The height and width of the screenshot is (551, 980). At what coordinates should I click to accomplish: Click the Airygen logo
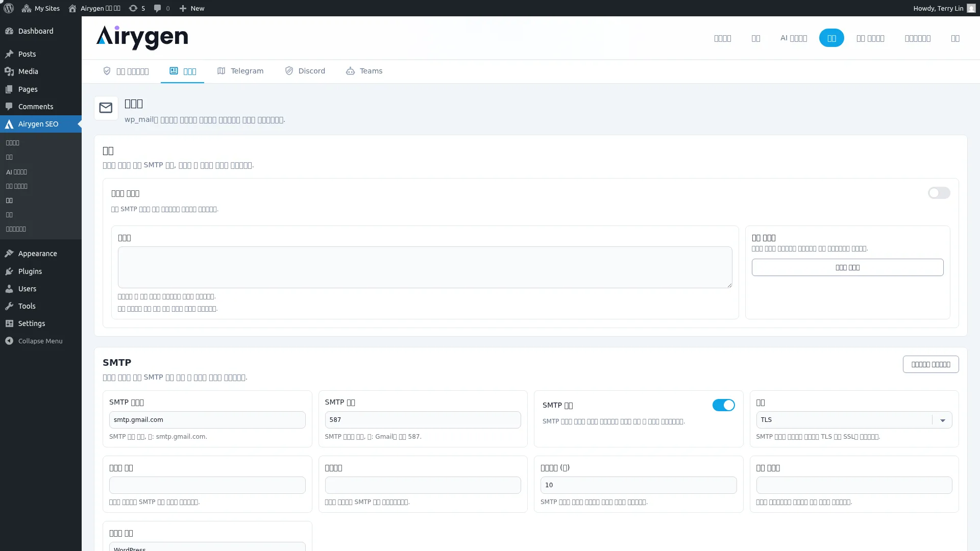click(142, 38)
